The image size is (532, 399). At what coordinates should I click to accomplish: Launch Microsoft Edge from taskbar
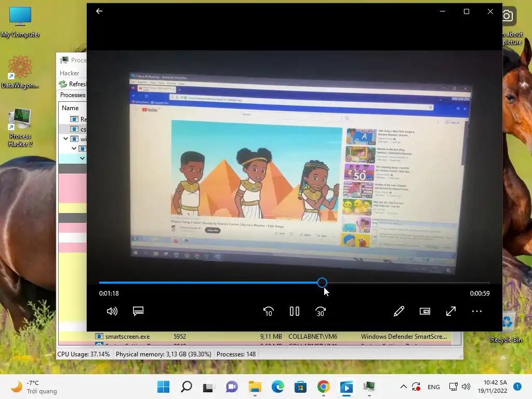tap(277, 387)
